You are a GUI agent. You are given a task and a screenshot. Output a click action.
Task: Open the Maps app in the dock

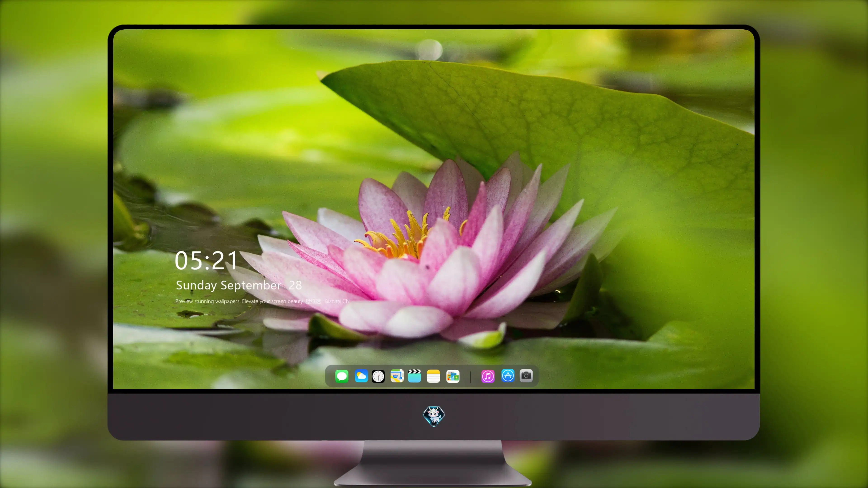[397, 376]
